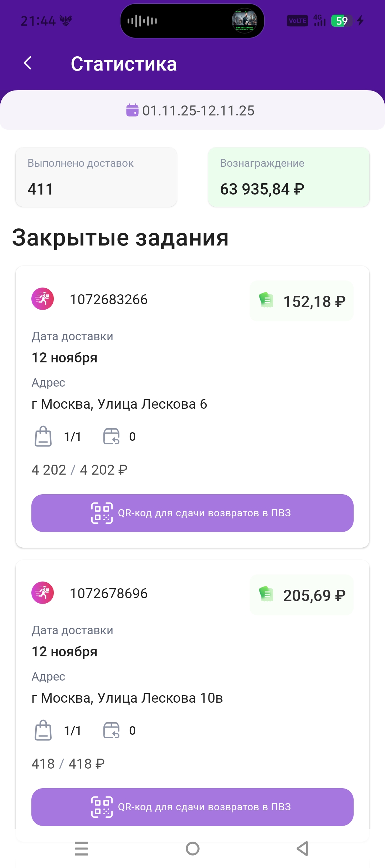
Task: Tap courier icon for task 1072683266
Action: [x=43, y=299]
